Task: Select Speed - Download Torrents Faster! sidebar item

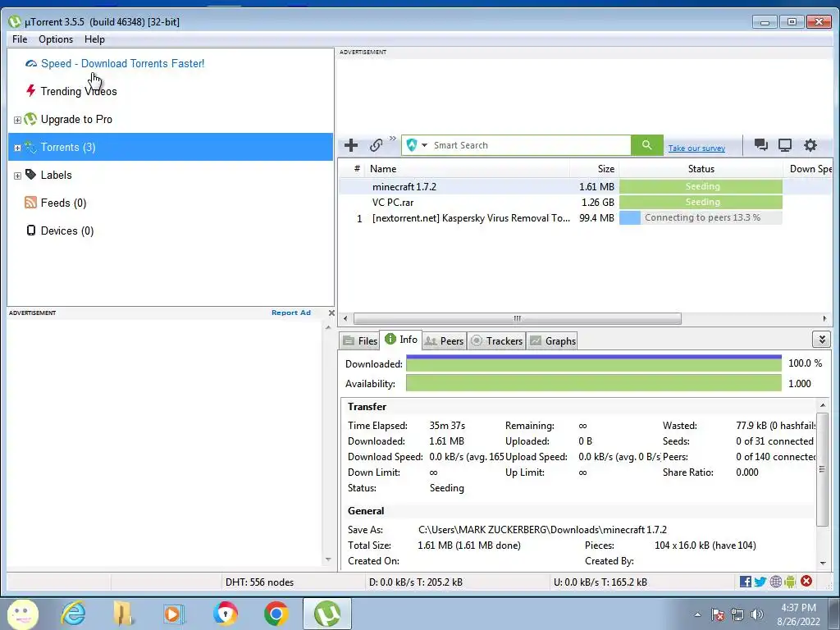Action: coord(122,63)
